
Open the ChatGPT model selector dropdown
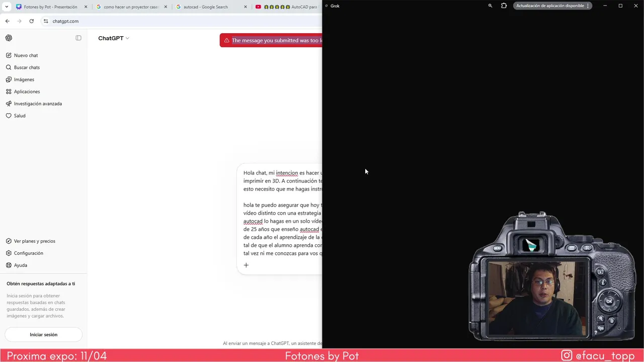coord(114,38)
